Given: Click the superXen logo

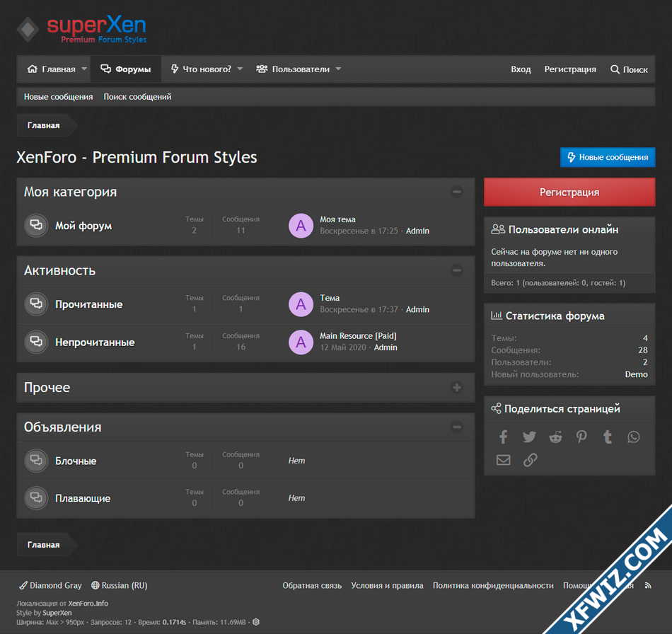Looking at the screenshot, I should 82,29.
